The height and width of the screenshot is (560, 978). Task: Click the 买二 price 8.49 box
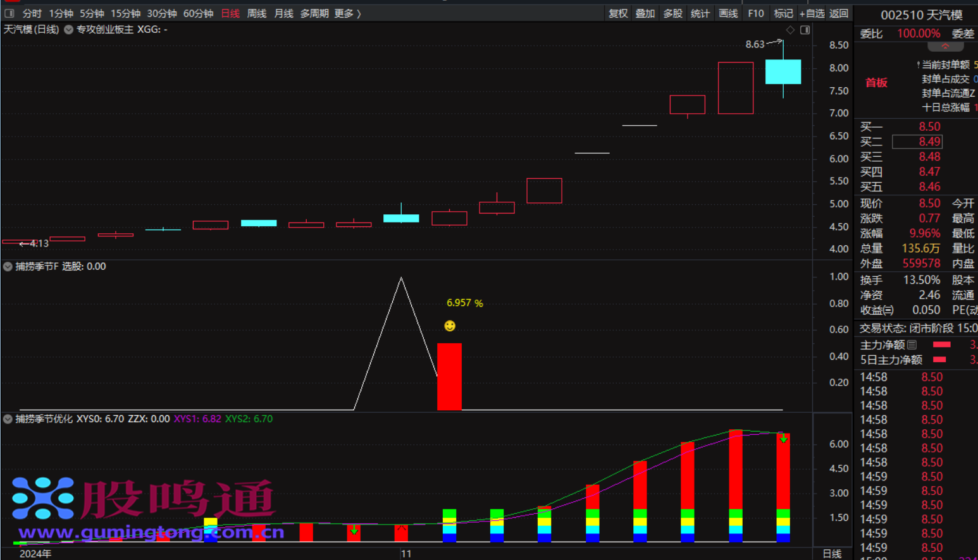(917, 142)
